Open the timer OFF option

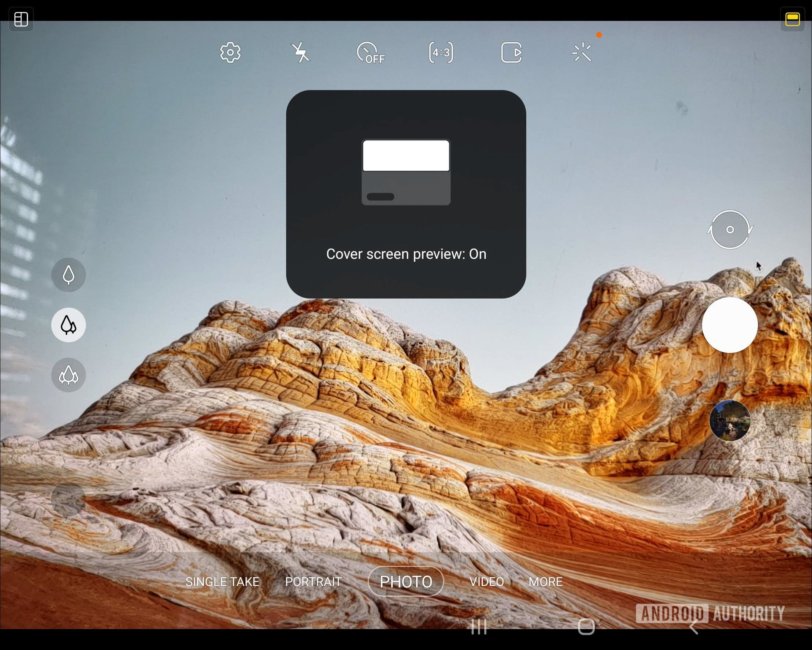coord(370,53)
